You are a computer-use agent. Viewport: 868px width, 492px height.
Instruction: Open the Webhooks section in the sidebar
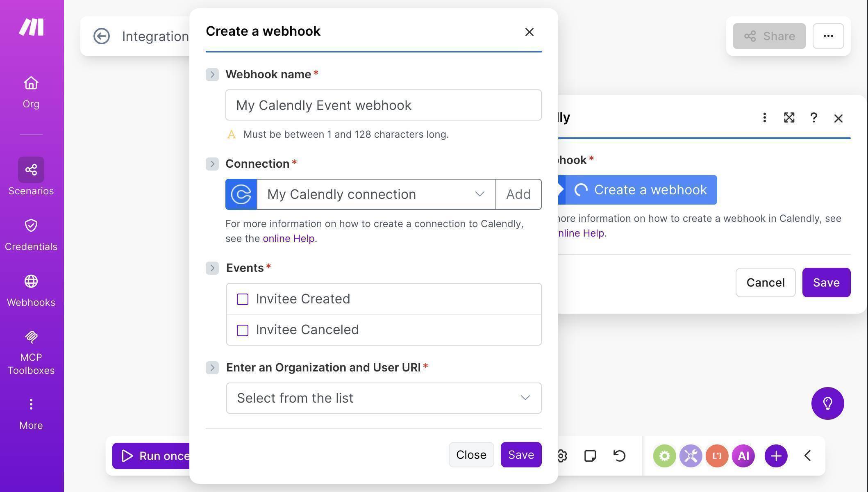pyautogui.click(x=31, y=289)
